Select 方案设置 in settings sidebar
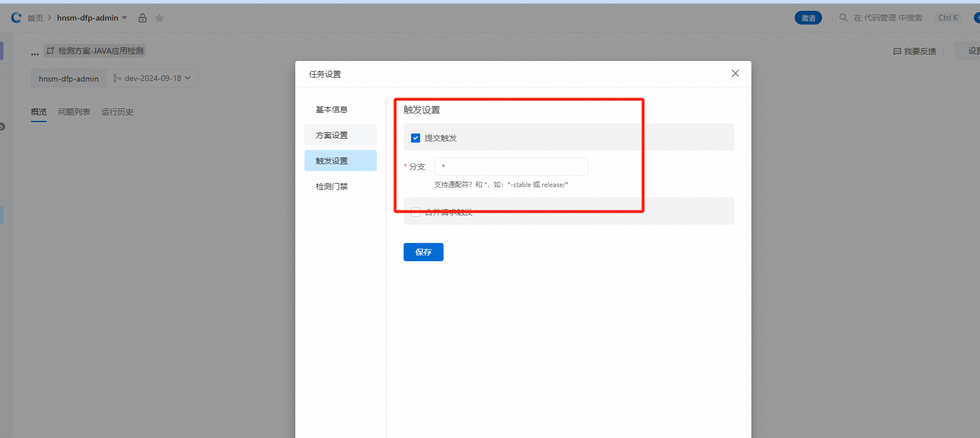 click(x=340, y=135)
